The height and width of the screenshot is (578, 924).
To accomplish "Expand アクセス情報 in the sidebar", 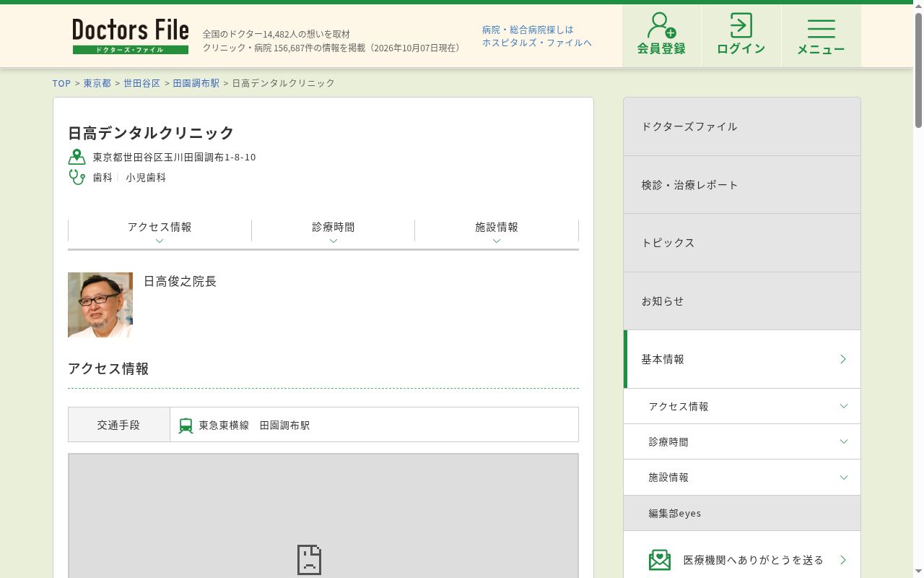I will pyautogui.click(x=742, y=406).
